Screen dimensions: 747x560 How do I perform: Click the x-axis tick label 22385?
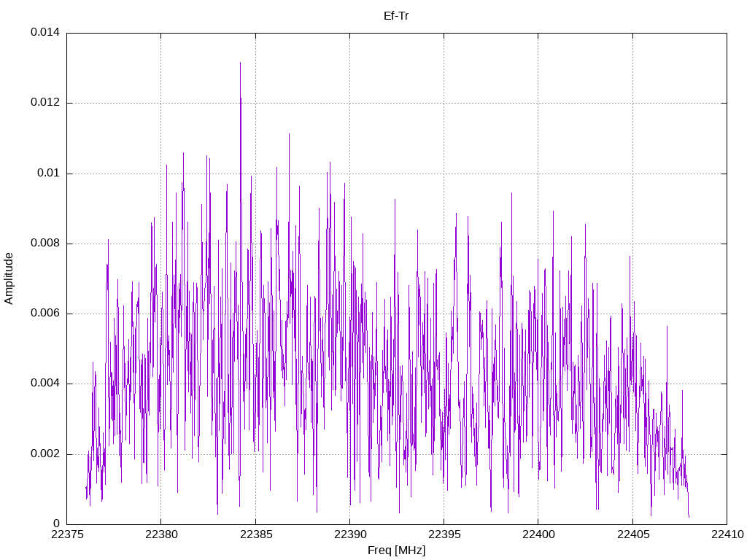click(x=256, y=534)
